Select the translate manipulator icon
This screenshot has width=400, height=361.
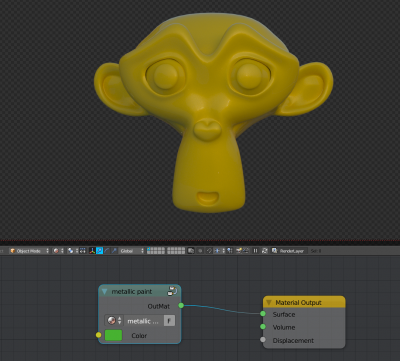(x=99, y=251)
